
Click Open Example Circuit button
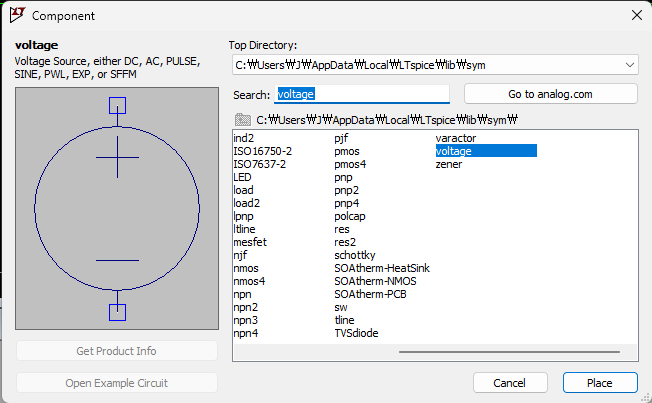(x=117, y=383)
